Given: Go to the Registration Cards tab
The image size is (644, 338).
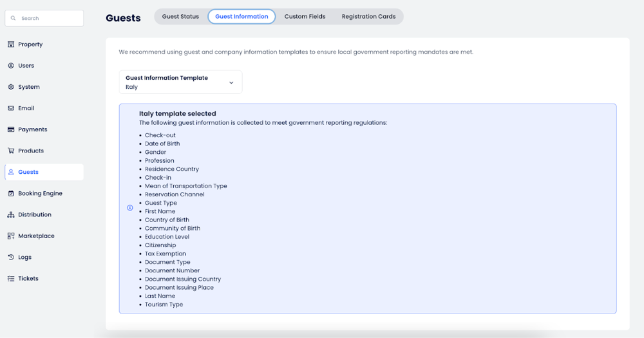Looking at the screenshot, I should tap(368, 17).
